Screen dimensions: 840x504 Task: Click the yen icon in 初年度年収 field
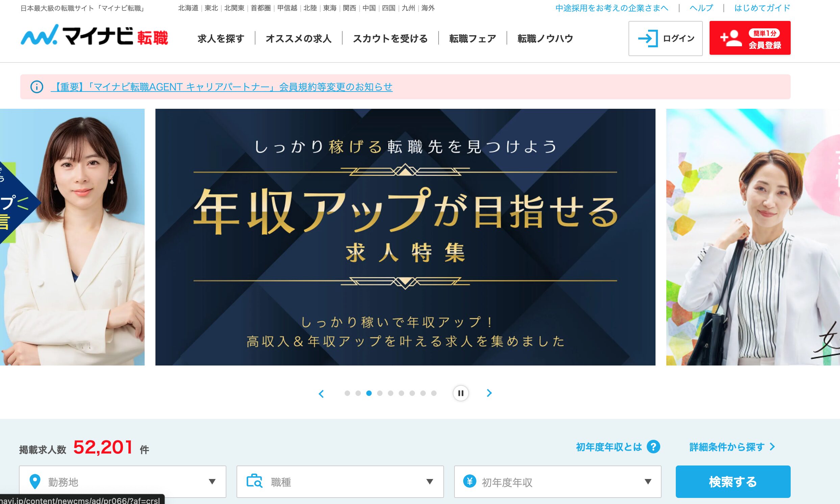coord(470,481)
